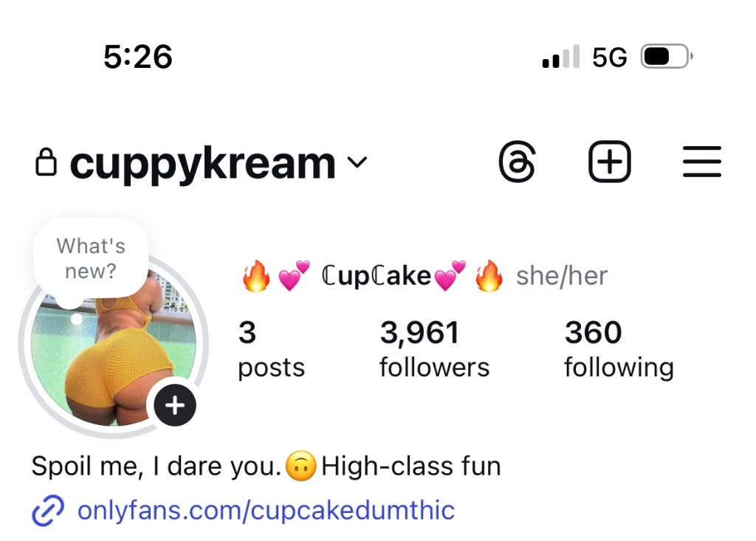Open the hamburger menu icon
This screenshot has height=541, width=756.
tap(702, 162)
